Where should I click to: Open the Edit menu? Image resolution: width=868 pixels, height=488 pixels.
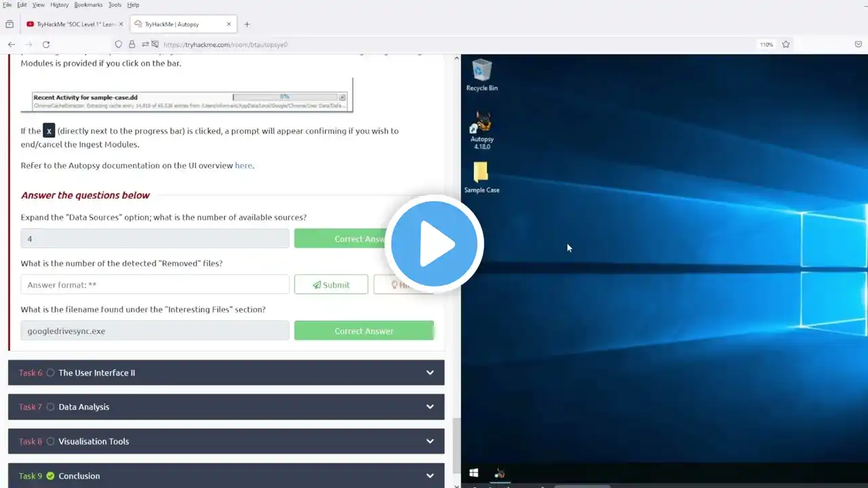pyautogui.click(x=22, y=5)
